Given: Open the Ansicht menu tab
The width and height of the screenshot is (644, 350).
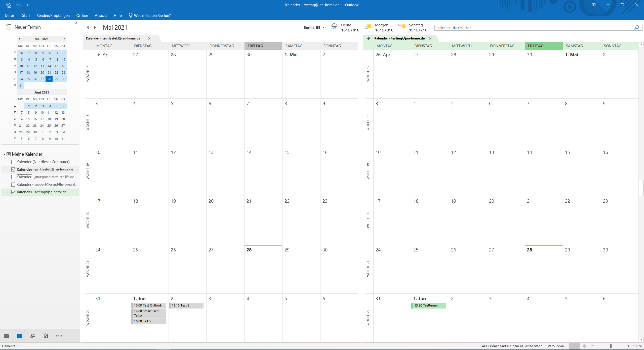Looking at the screenshot, I should pos(101,16).
